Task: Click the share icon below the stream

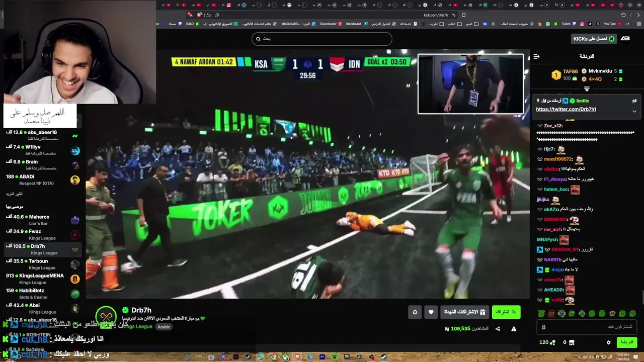Action: click(498, 329)
